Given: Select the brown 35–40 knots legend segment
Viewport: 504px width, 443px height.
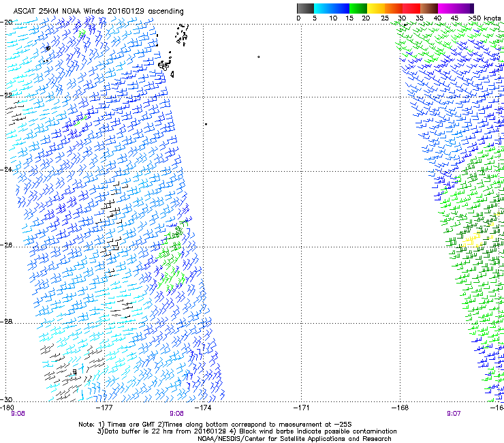Looking at the screenshot, I should coord(429,8).
